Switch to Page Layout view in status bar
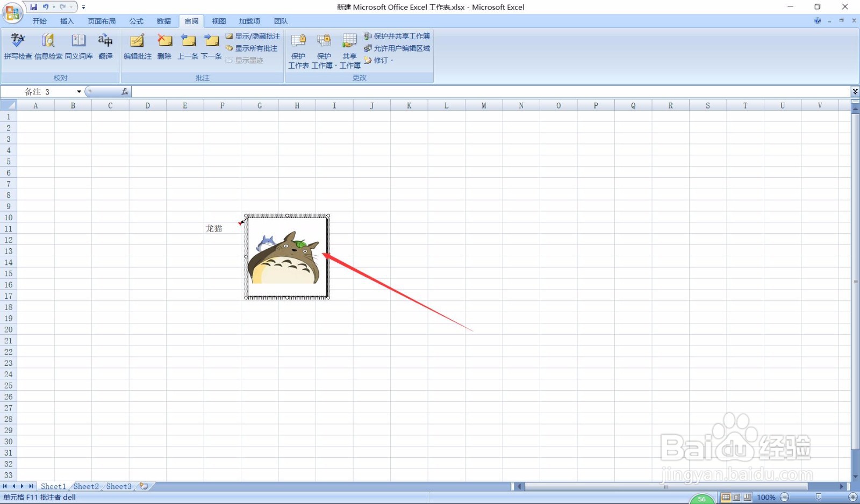This screenshot has height=504, width=860. click(736, 498)
